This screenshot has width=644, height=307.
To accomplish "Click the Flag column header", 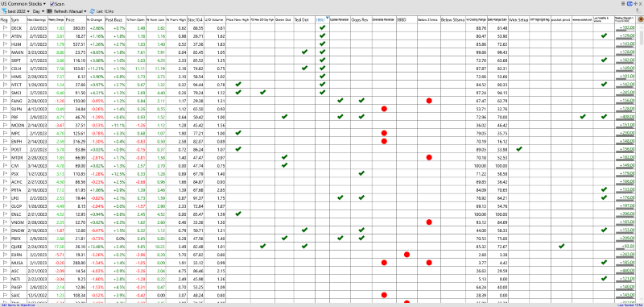I will [5, 19].
